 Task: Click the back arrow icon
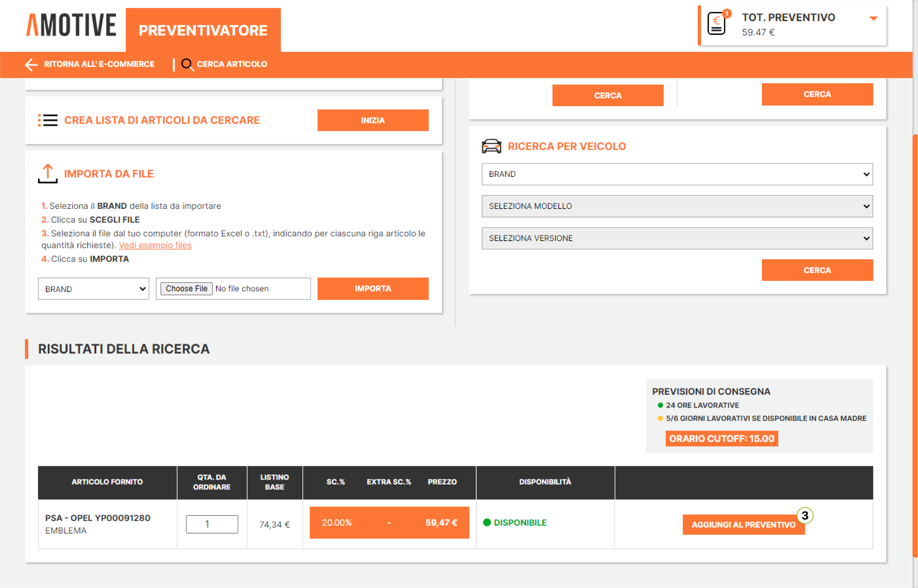pyautogui.click(x=31, y=64)
